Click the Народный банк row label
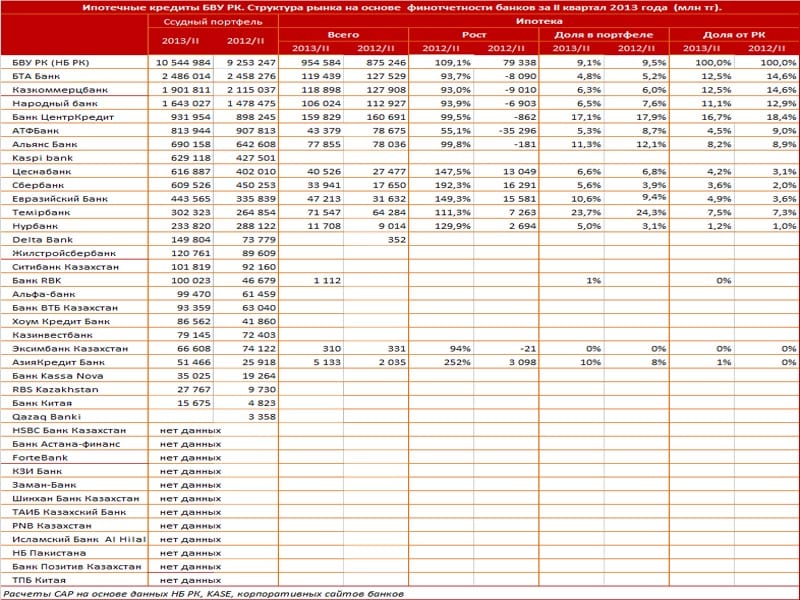Image resolution: width=800 pixels, height=600 pixels. click(x=55, y=104)
